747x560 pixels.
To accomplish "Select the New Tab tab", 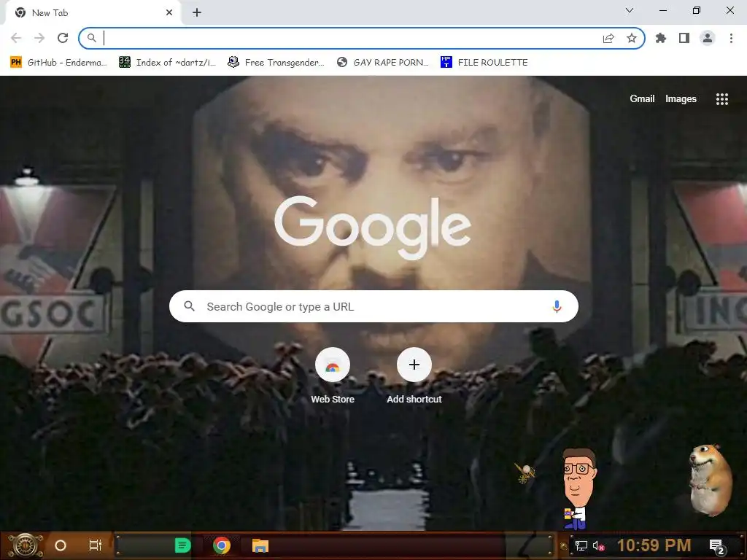I will [93, 13].
